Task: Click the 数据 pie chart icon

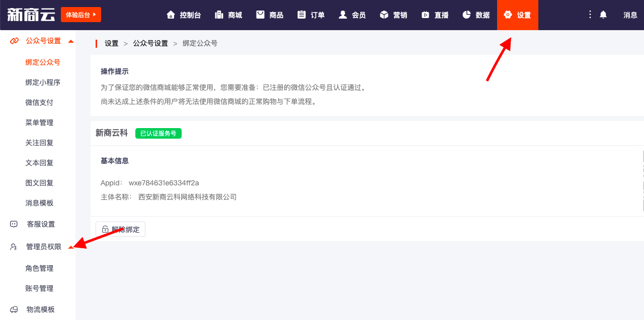Action: [466, 15]
